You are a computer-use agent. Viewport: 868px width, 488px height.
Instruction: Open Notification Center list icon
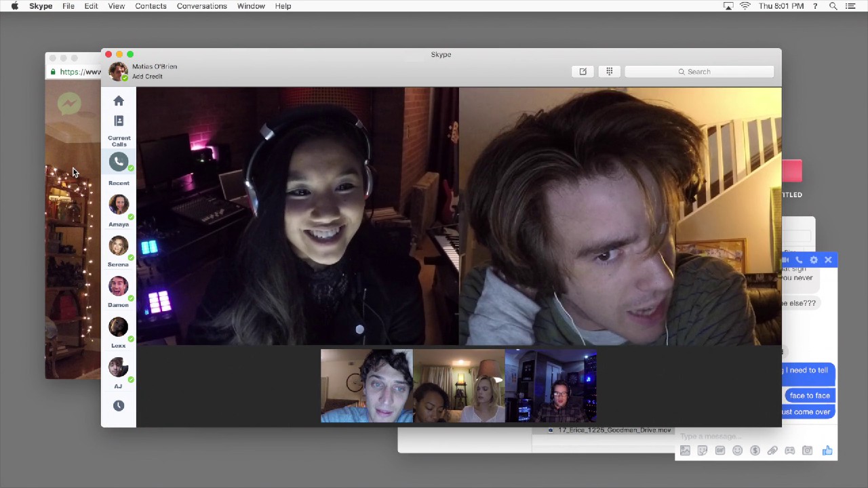pos(851,6)
